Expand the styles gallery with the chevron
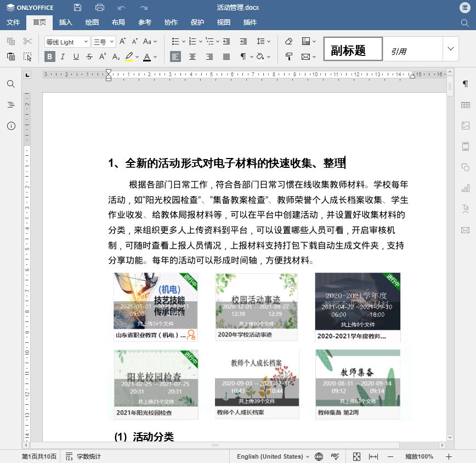 [x=450, y=49]
